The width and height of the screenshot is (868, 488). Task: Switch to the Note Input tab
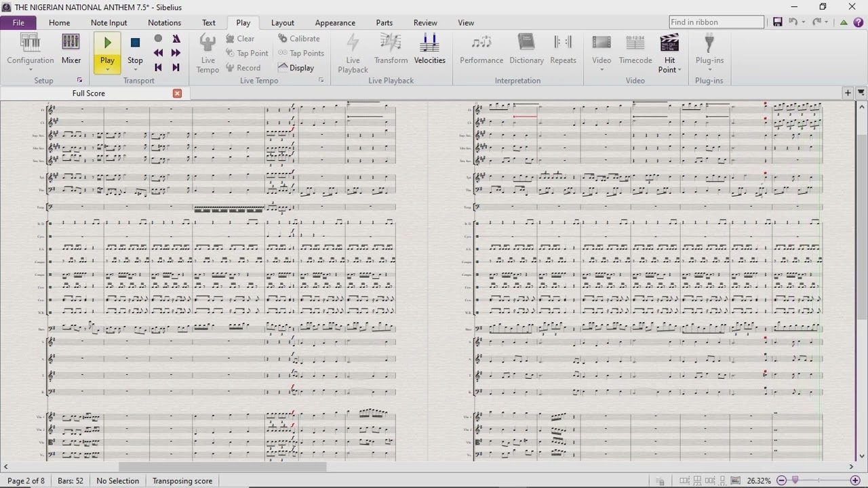[x=108, y=22]
